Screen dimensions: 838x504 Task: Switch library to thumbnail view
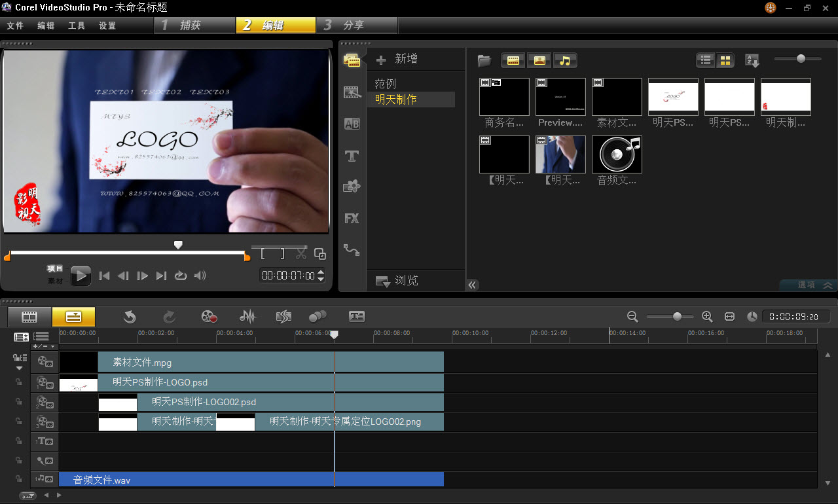click(x=725, y=61)
